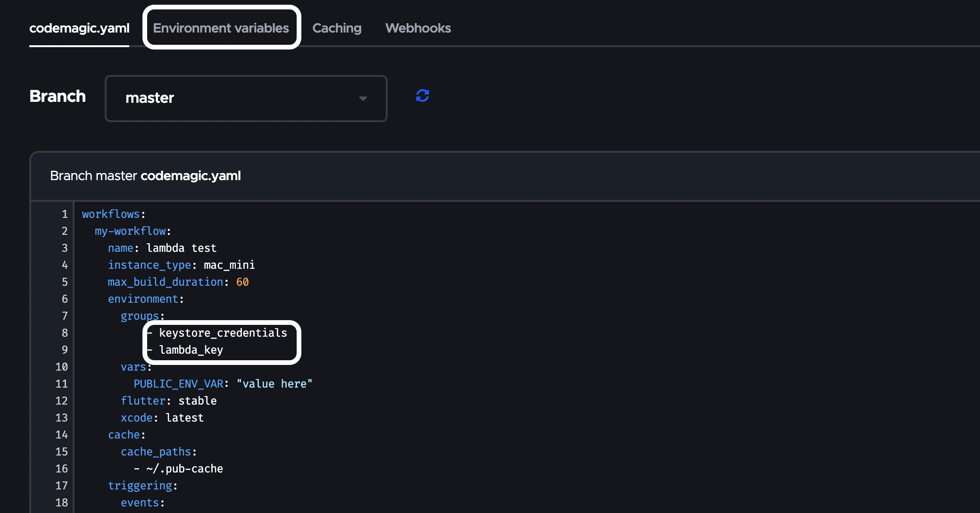
Task: Select the codemagic.yaml tab
Action: pos(79,28)
